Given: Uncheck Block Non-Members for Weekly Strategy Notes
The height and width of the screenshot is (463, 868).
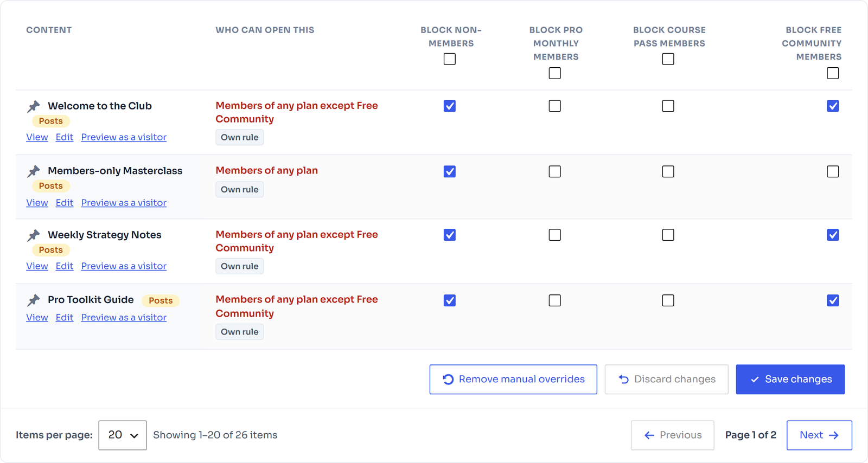Looking at the screenshot, I should 450,235.
